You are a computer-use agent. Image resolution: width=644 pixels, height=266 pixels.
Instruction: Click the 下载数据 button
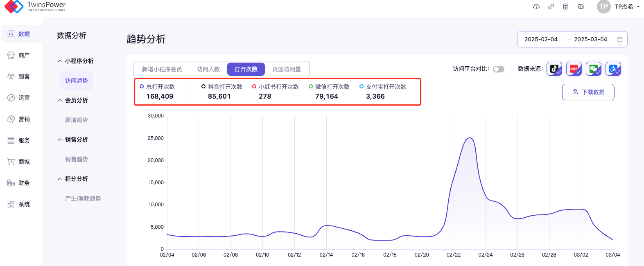588,92
